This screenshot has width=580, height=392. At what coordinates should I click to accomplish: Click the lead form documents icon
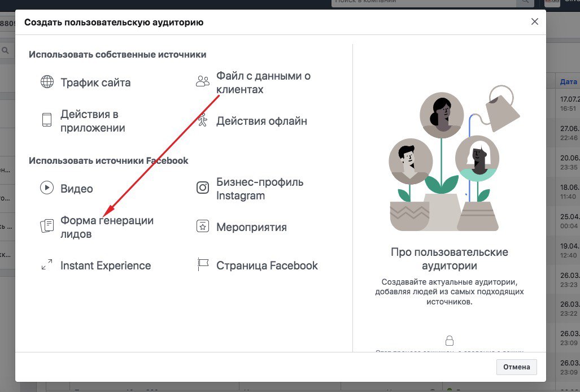click(x=47, y=226)
